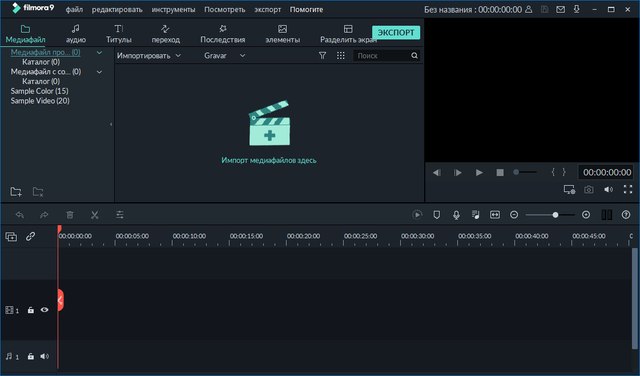This screenshot has height=376, width=640.
Task: Click the filter funnel icon
Action: click(322, 56)
